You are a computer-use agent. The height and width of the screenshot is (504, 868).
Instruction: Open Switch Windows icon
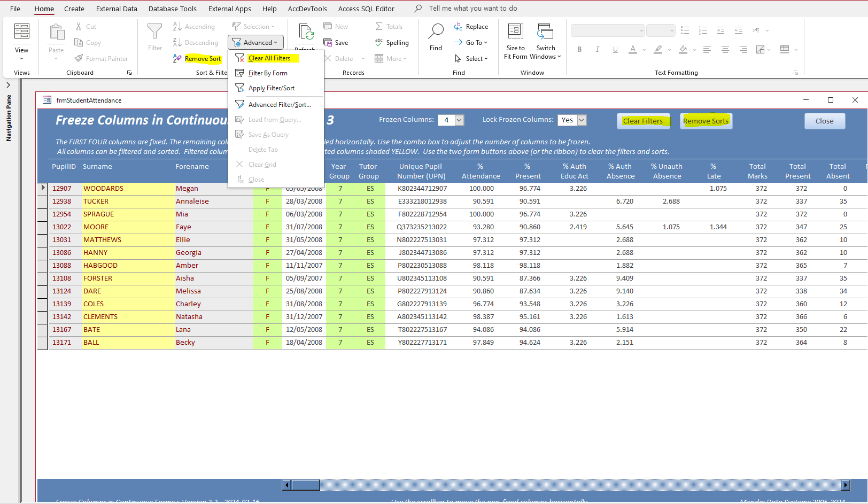(545, 31)
